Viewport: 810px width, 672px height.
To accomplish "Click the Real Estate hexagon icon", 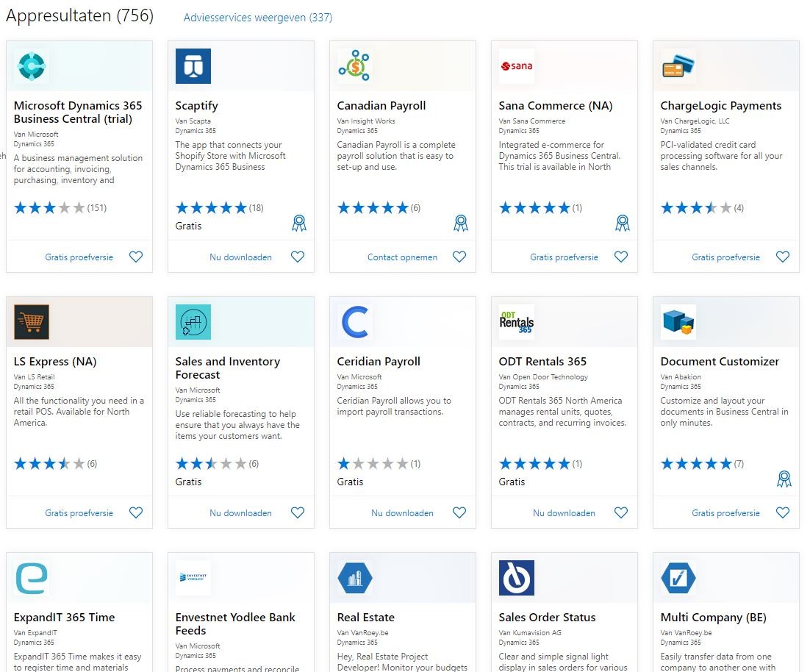I will (355, 577).
